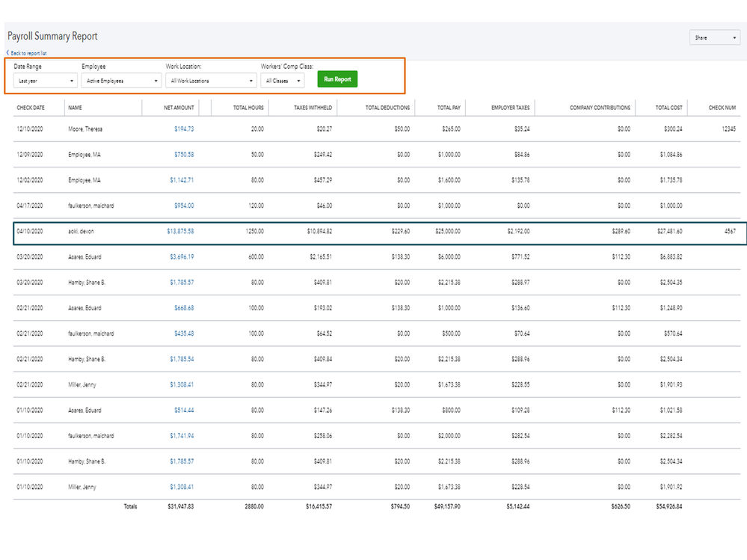Click check number 12345

[728, 129]
